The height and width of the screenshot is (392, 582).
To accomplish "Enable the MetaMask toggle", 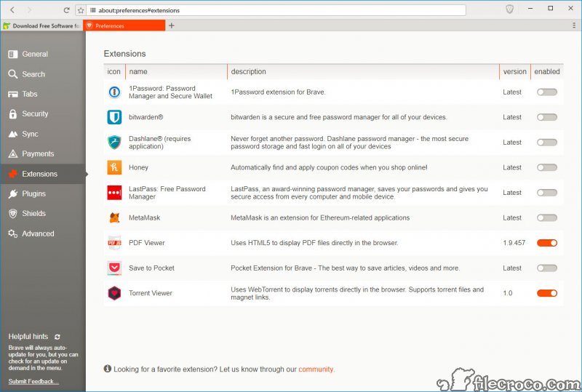I will click(547, 217).
